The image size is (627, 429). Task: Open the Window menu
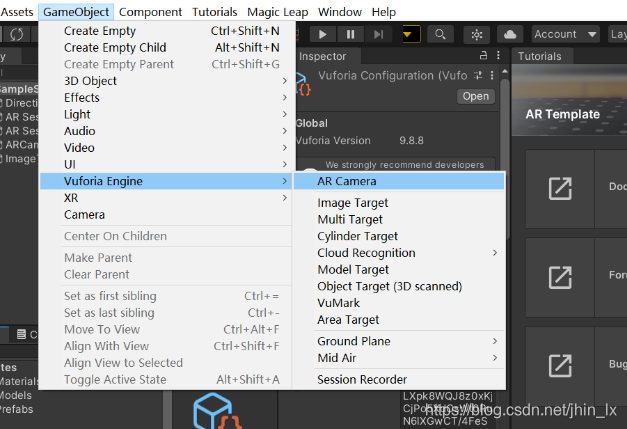340,12
